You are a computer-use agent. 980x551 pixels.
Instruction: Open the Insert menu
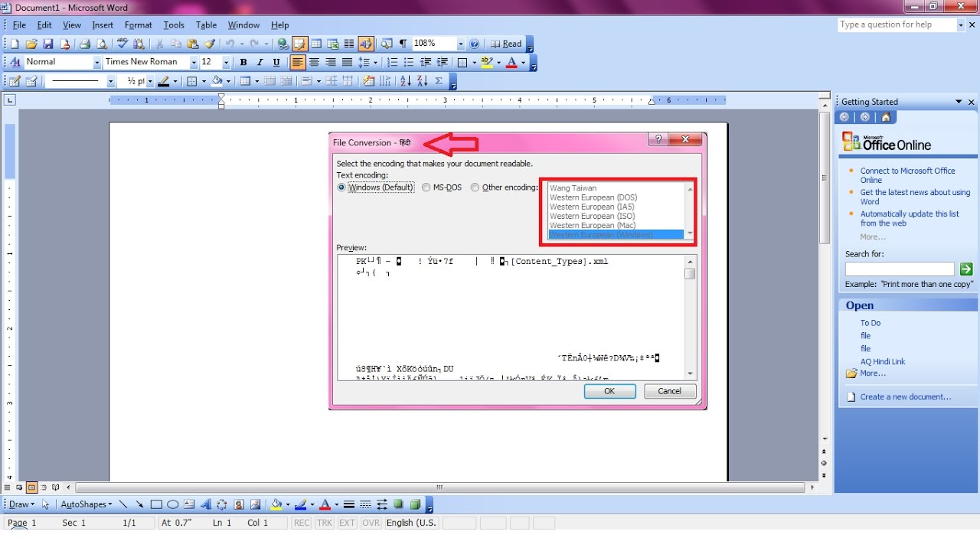[103, 25]
